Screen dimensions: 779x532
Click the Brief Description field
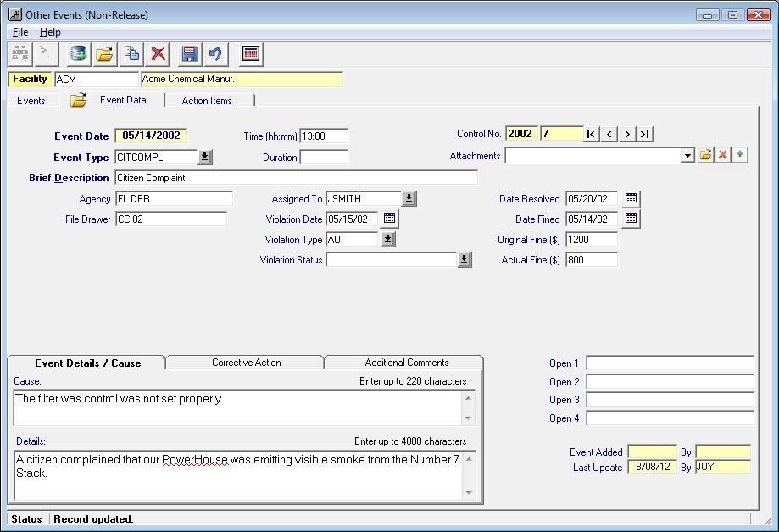click(x=296, y=178)
